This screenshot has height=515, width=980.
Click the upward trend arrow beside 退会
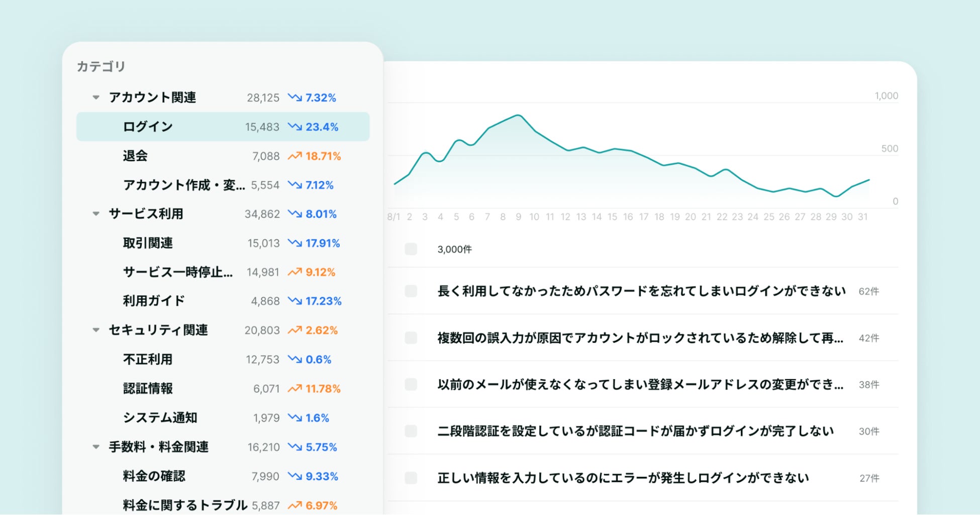pos(295,156)
